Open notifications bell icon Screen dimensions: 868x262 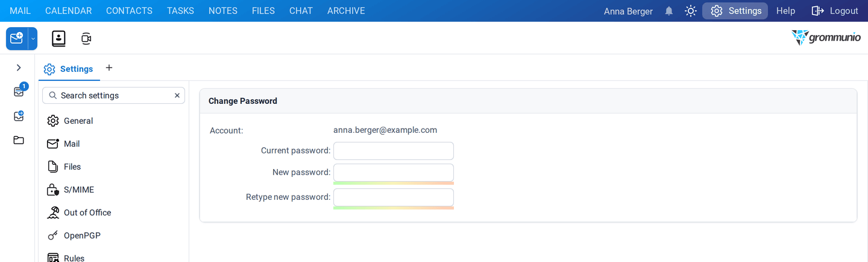668,11
